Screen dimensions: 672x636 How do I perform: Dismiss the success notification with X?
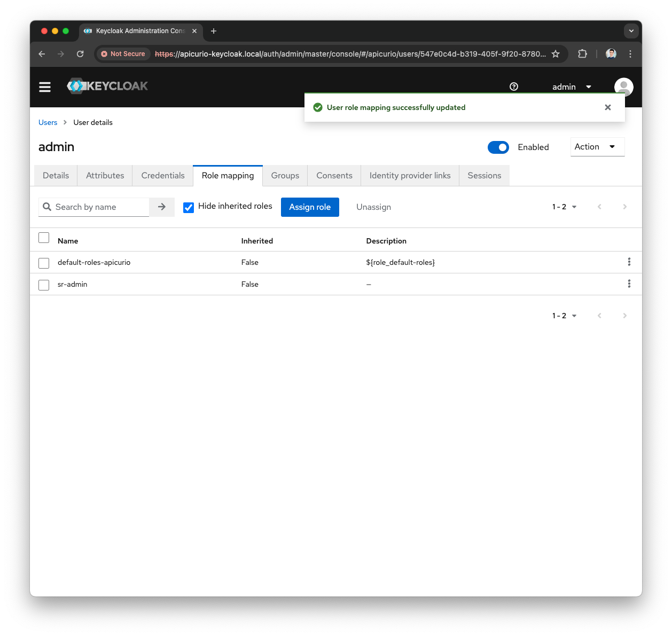(x=607, y=107)
